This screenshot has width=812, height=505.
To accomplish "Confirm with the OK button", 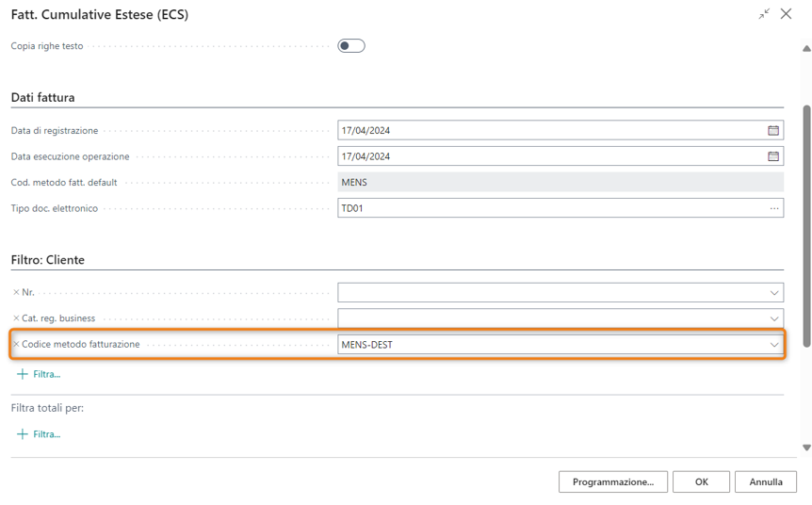I will (701, 481).
